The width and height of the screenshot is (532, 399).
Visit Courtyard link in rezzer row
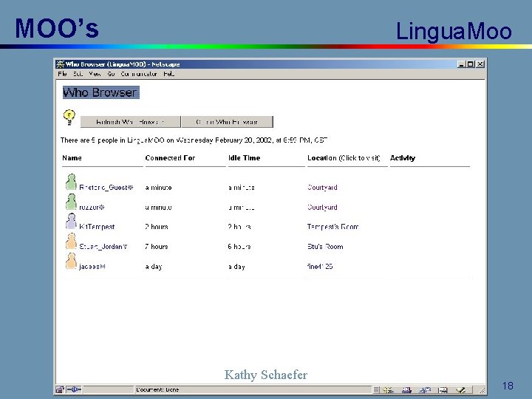click(322, 207)
